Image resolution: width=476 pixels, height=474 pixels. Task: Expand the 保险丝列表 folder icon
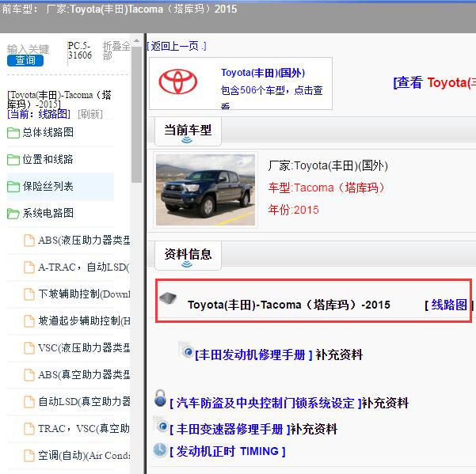click(x=13, y=187)
